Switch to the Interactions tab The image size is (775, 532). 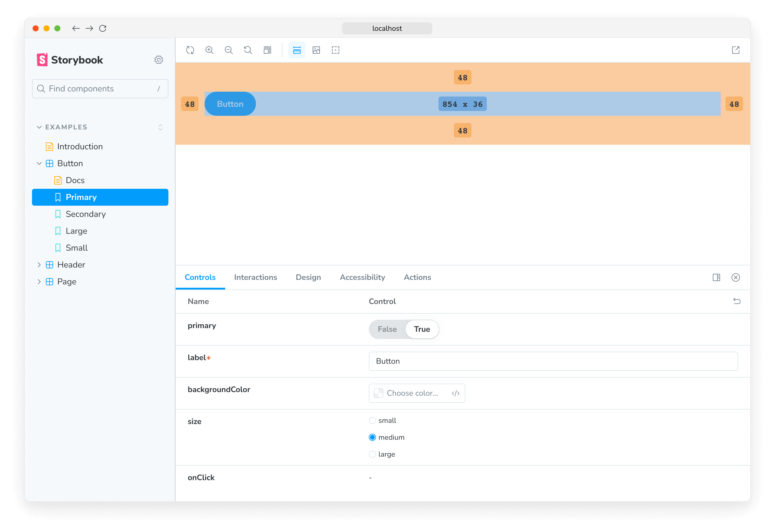coord(256,277)
